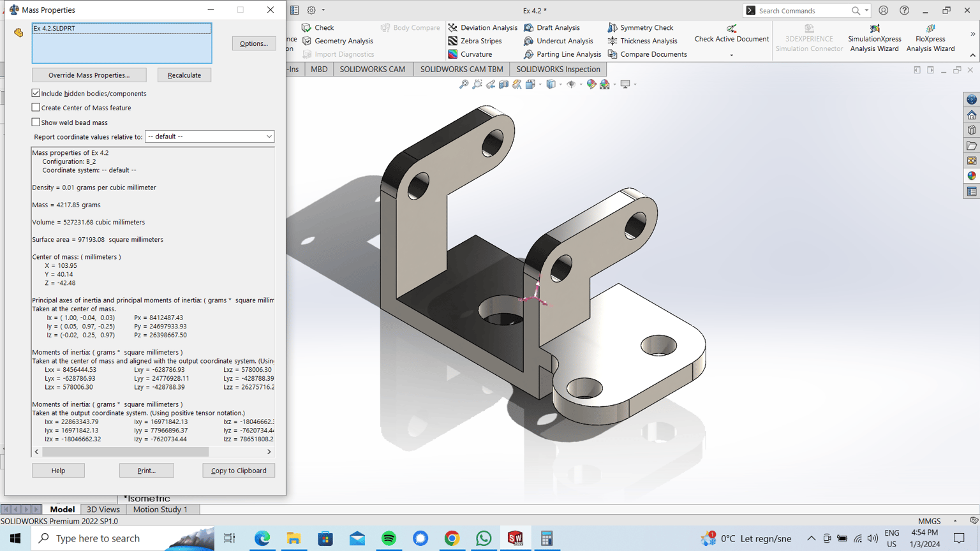Switch to MBD tab

click(x=319, y=69)
